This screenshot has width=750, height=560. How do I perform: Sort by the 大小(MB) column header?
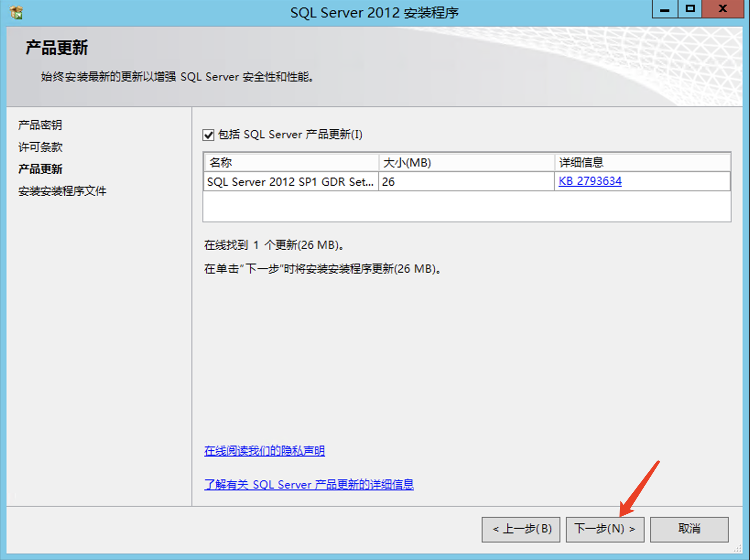[x=466, y=162]
